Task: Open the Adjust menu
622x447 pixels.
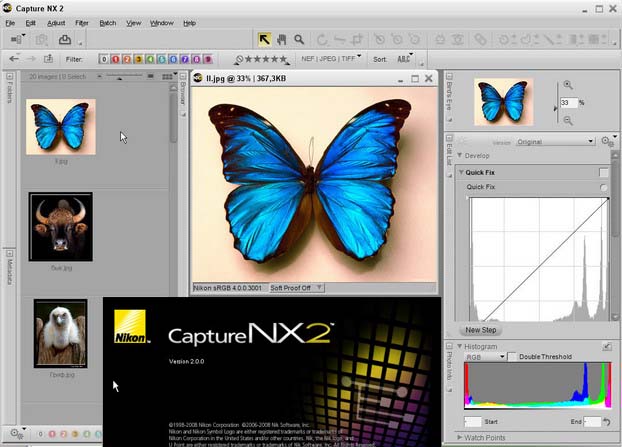Action: pyautogui.click(x=56, y=23)
